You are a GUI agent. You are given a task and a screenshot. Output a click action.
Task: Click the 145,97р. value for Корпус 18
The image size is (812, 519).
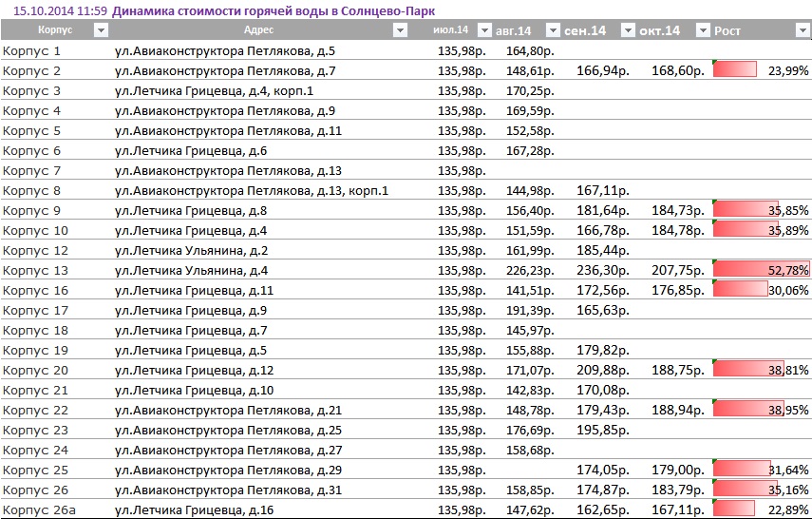tap(530, 330)
